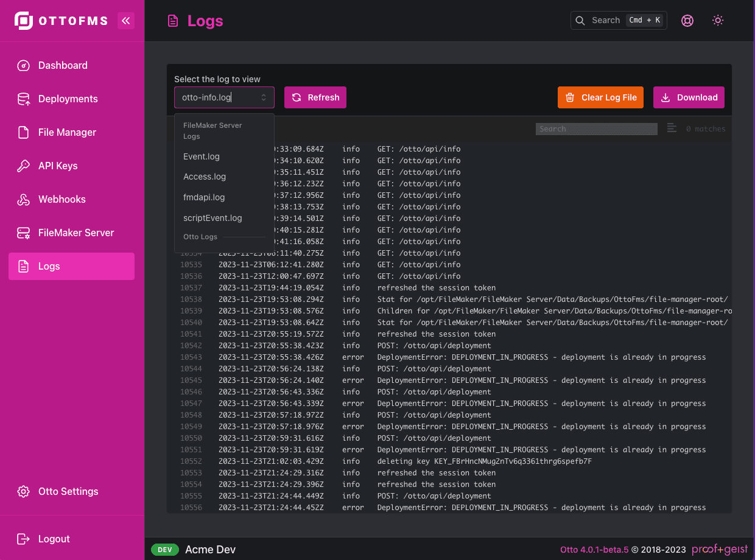The image size is (755, 560).
Task: Click the Clear Log File button
Action: (x=600, y=97)
